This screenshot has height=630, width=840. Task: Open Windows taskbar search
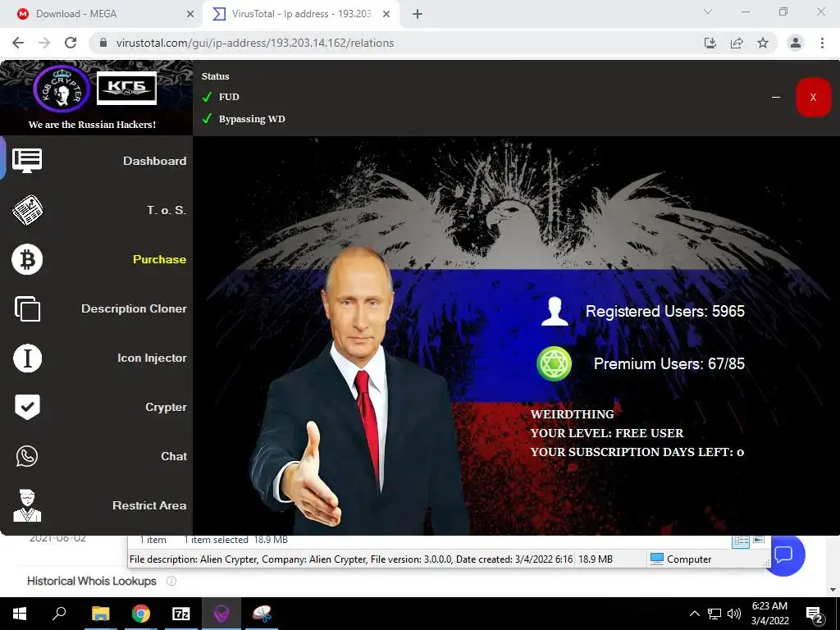point(59,614)
